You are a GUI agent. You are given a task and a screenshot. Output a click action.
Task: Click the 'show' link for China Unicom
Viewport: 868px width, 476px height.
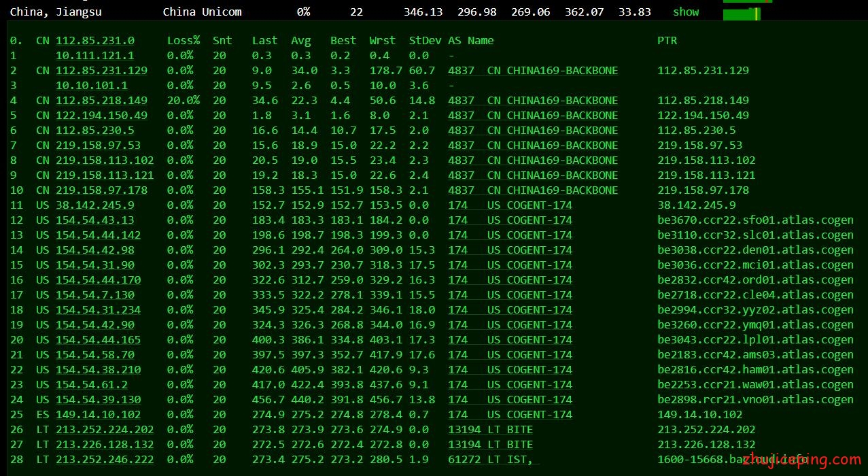pyautogui.click(x=686, y=12)
